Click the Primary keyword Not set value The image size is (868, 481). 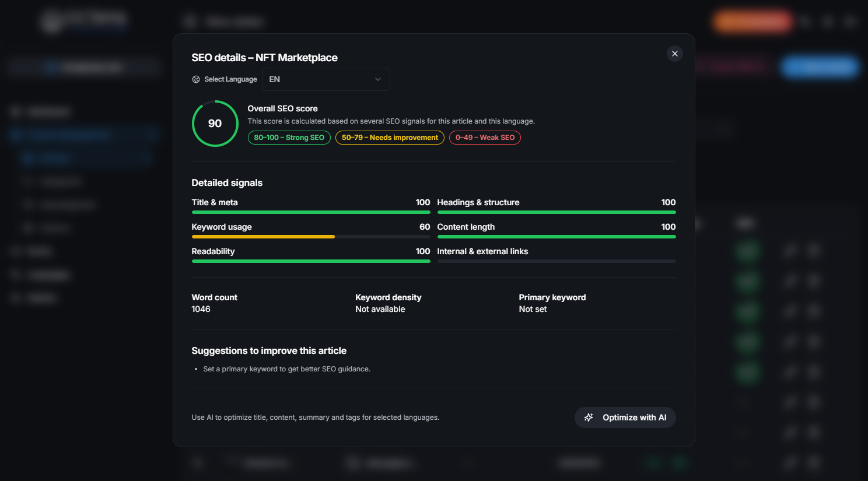point(533,309)
